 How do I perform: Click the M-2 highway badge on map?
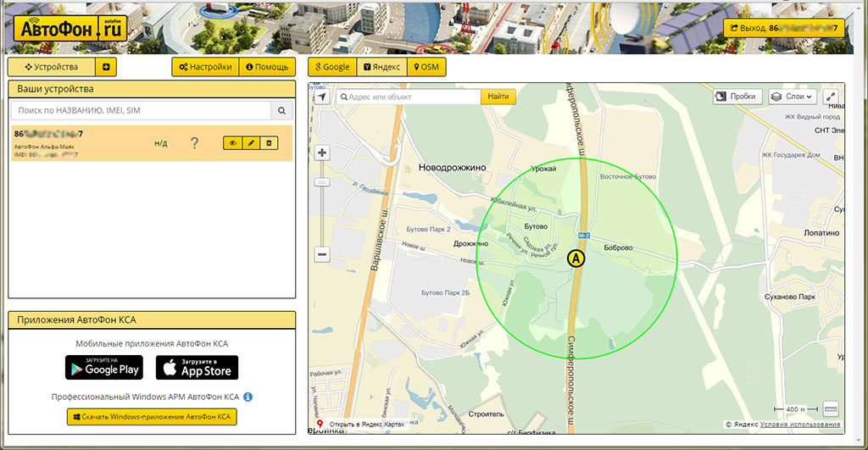click(584, 236)
